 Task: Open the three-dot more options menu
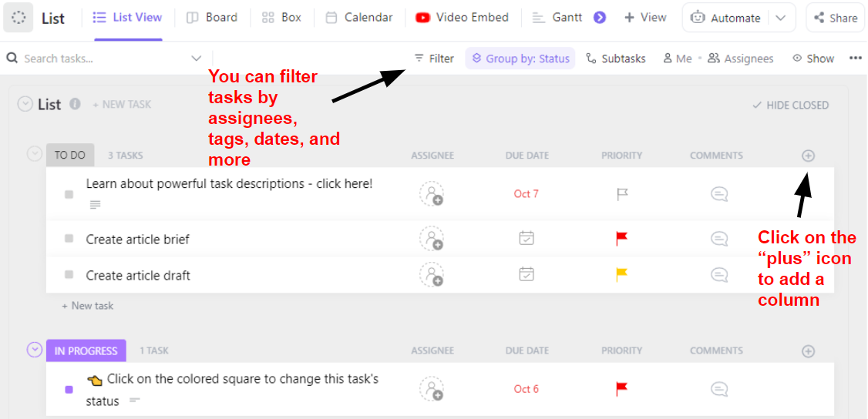coord(855,58)
